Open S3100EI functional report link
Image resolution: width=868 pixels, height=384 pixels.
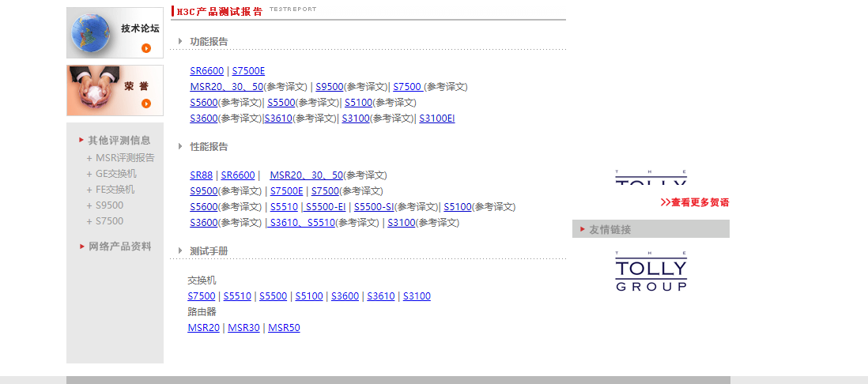[x=437, y=119]
